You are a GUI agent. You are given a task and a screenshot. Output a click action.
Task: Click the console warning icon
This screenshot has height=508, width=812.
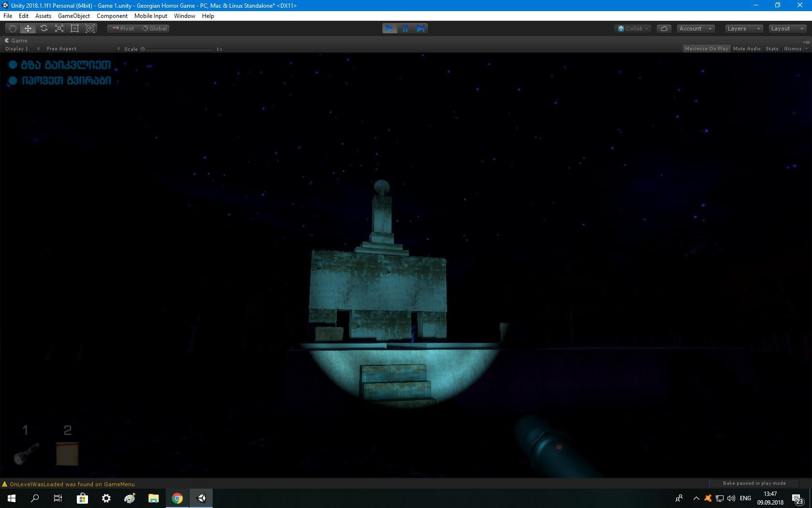pyautogui.click(x=5, y=484)
